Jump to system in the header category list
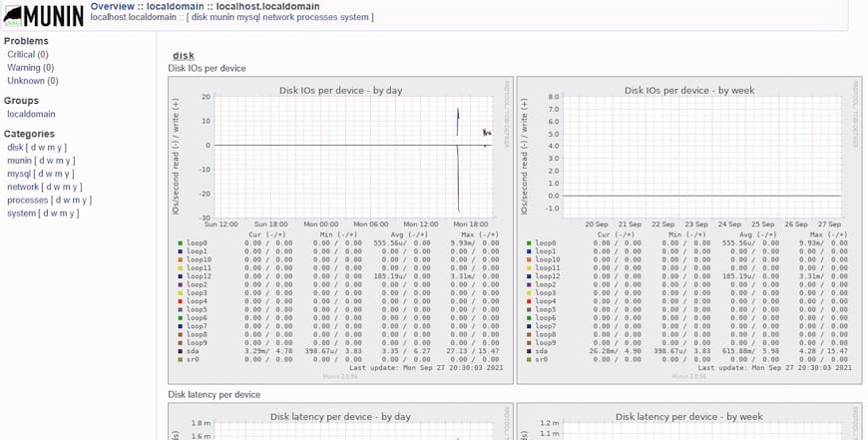The height and width of the screenshot is (440, 868). [354, 17]
